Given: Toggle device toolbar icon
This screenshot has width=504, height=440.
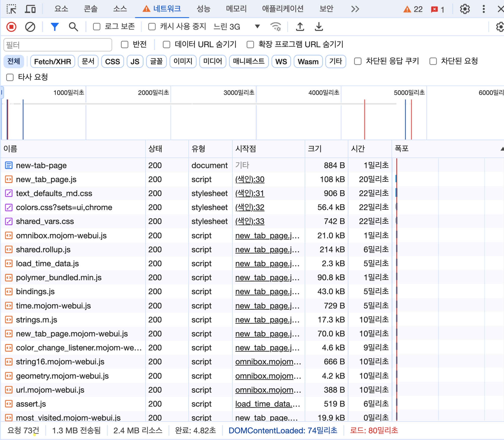Looking at the screenshot, I should [x=30, y=9].
